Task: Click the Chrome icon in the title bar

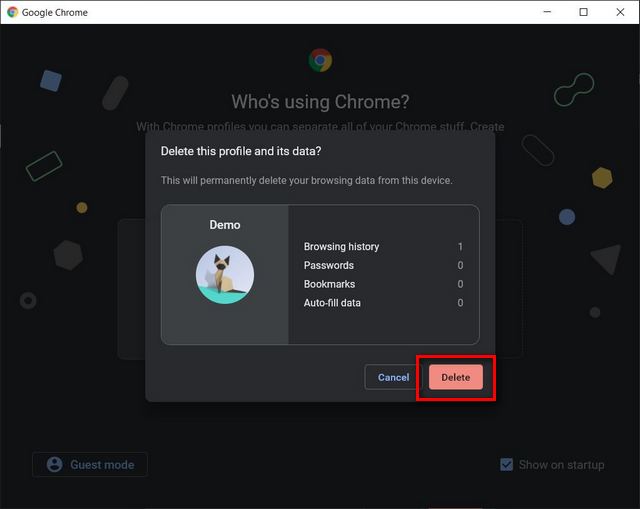Action: (12, 12)
